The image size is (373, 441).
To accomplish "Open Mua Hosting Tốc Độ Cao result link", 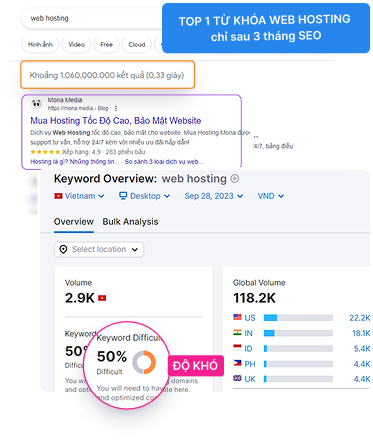I will 116,121.
